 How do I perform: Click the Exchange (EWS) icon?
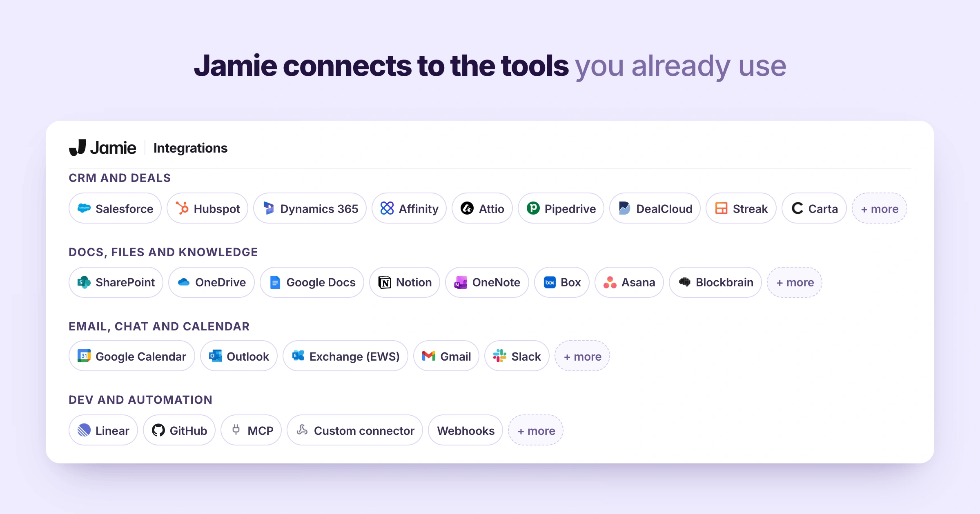pyautogui.click(x=298, y=356)
